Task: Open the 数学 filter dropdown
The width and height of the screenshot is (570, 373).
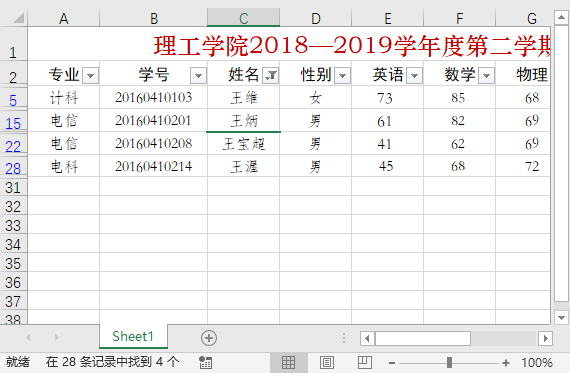Action: click(x=486, y=76)
